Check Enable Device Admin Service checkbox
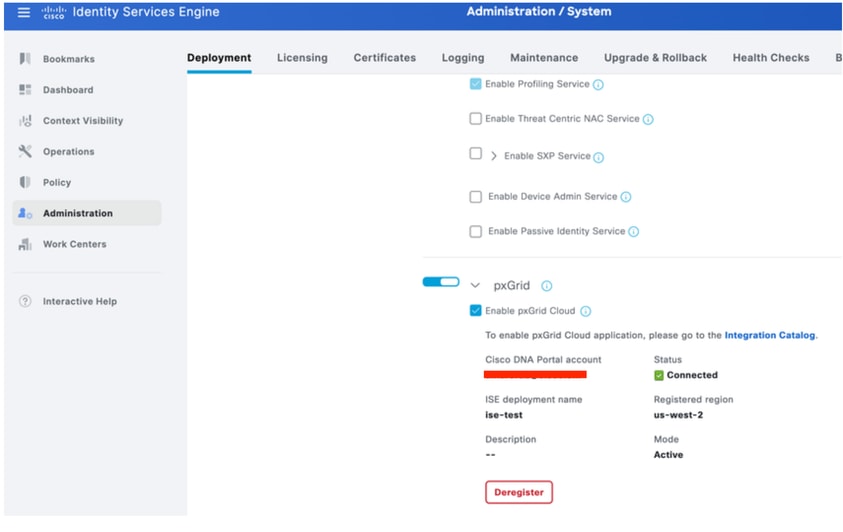Image resolution: width=843 pixels, height=532 pixels. (x=475, y=197)
